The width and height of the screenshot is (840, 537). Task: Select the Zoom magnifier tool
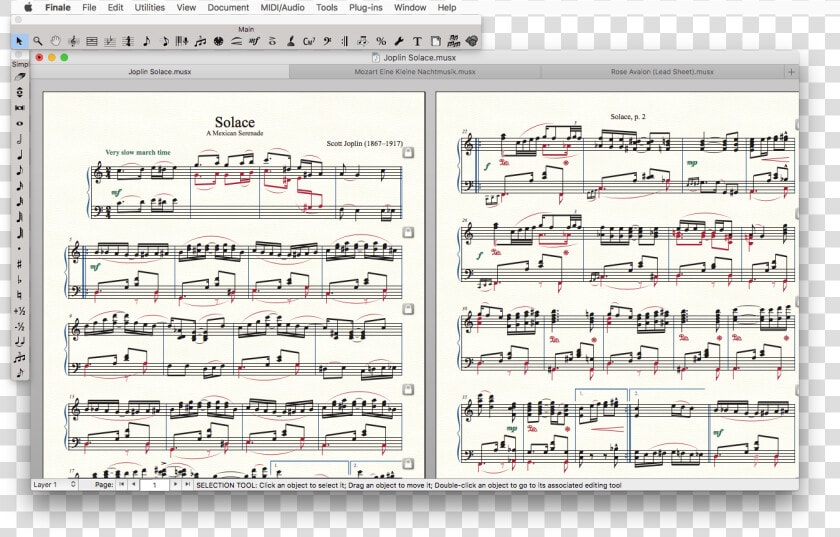(x=38, y=41)
